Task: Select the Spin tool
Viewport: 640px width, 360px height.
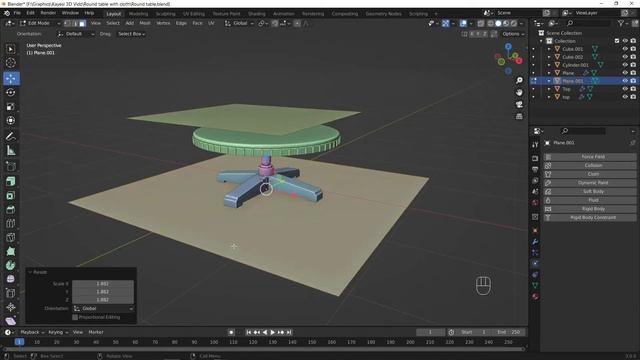Action: [x=11, y=265]
